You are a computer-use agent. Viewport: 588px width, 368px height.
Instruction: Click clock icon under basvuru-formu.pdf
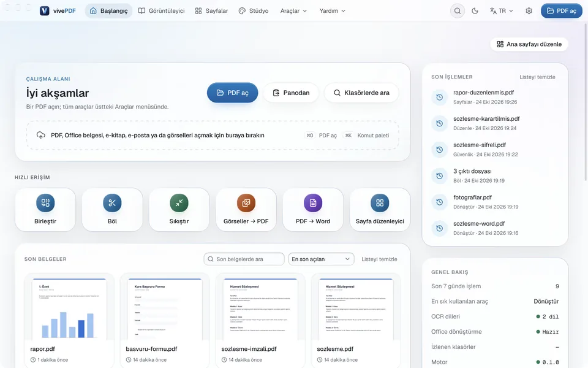(x=129, y=360)
